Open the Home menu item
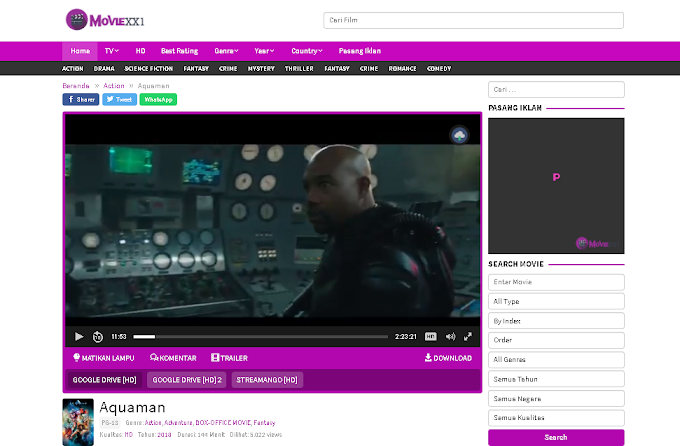680x446 pixels. 80,51
